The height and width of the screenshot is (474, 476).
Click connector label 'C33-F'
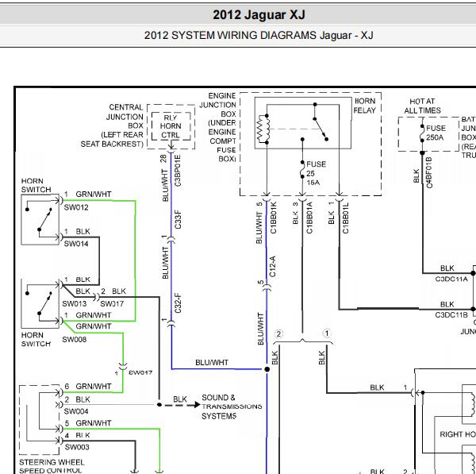tap(178, 219)
